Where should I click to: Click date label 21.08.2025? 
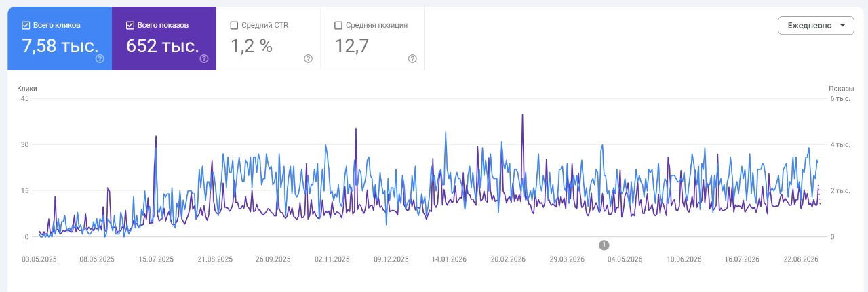click(x=215, y=259)
